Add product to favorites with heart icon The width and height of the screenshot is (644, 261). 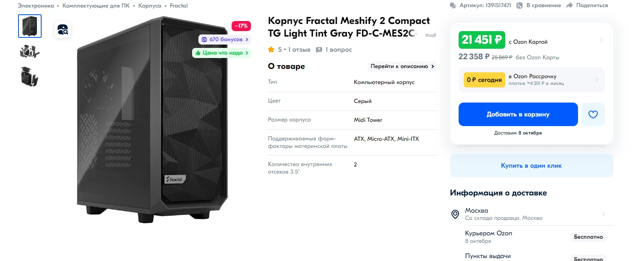click(593, 114)
